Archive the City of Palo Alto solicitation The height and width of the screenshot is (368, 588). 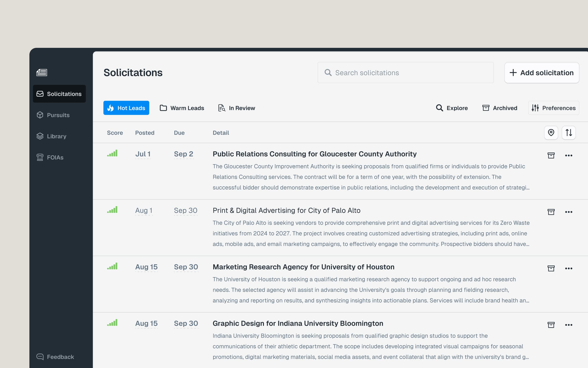click(551, 212)
